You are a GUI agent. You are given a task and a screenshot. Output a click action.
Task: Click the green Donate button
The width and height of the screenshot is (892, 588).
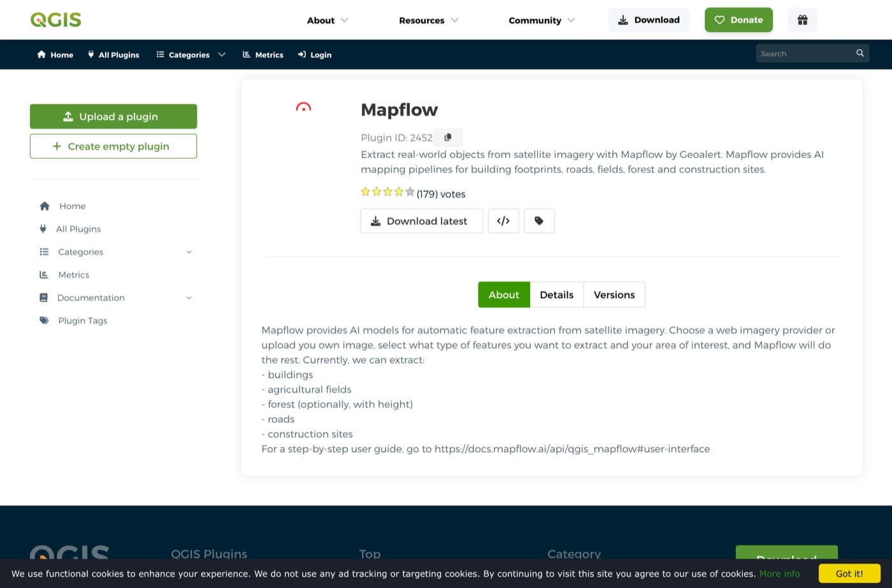738,20
